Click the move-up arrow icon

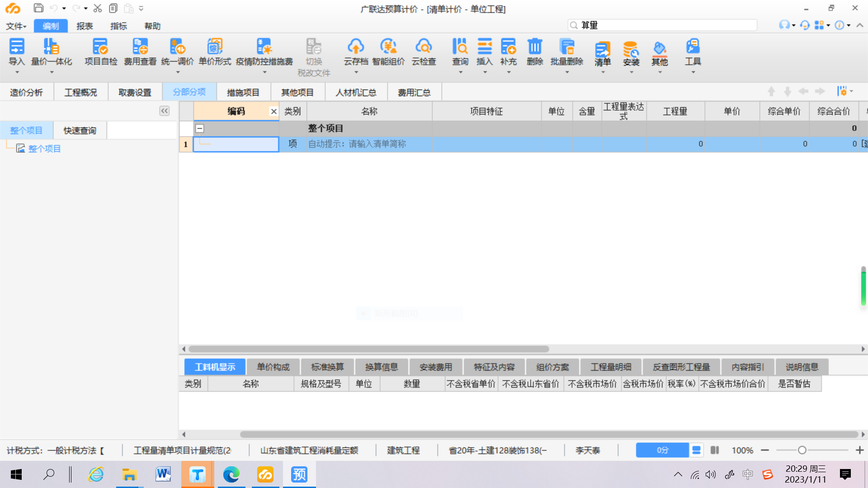(x=771, y=92)
